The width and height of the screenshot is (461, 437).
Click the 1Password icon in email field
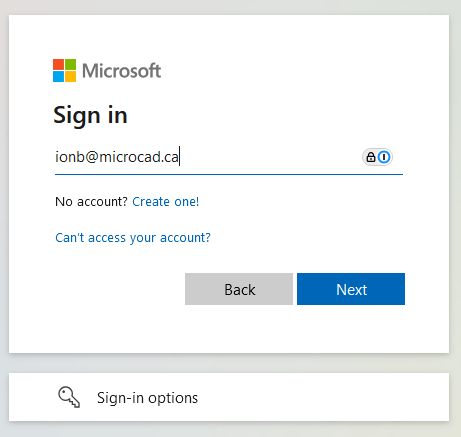pyautogui.click(x=384, y=157)
